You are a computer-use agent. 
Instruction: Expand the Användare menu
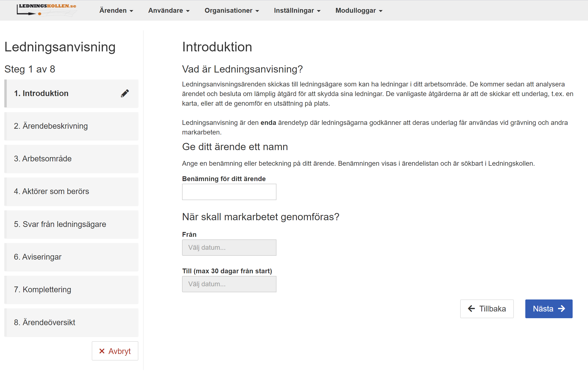pos(169,11)
